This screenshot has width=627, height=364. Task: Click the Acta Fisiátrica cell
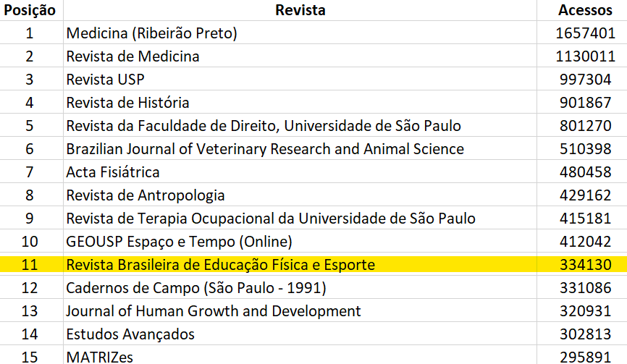[300, 172]
